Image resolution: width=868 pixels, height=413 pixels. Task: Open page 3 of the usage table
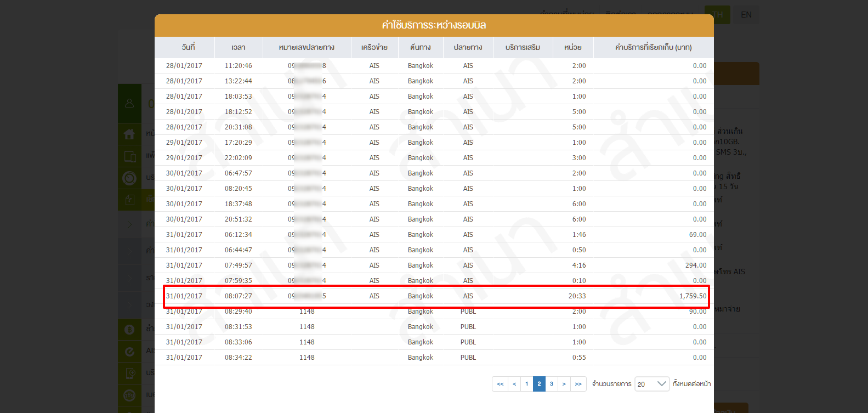[552, 384]
